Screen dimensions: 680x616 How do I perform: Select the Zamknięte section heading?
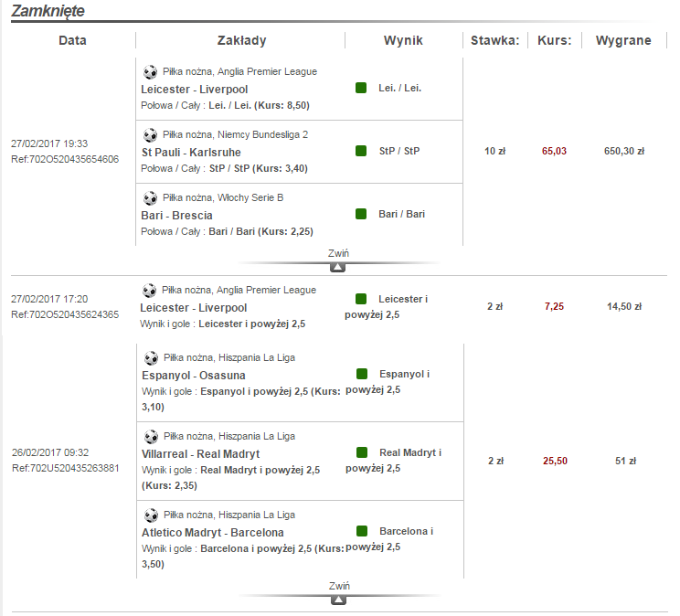pos(48,11)
